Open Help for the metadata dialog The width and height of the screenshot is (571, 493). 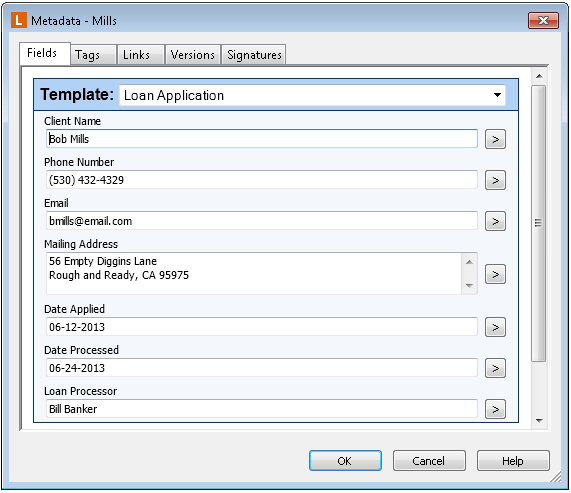(x=513, y=461)
